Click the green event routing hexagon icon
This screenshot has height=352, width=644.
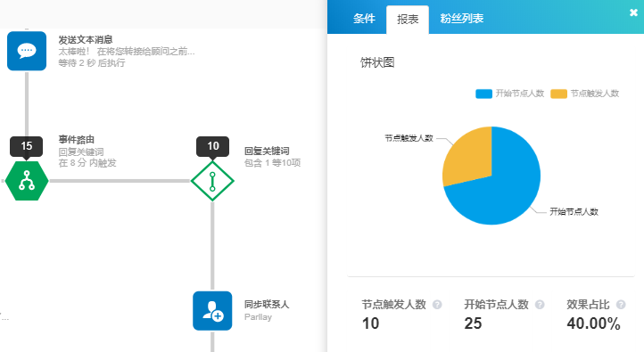click(27, 181)
